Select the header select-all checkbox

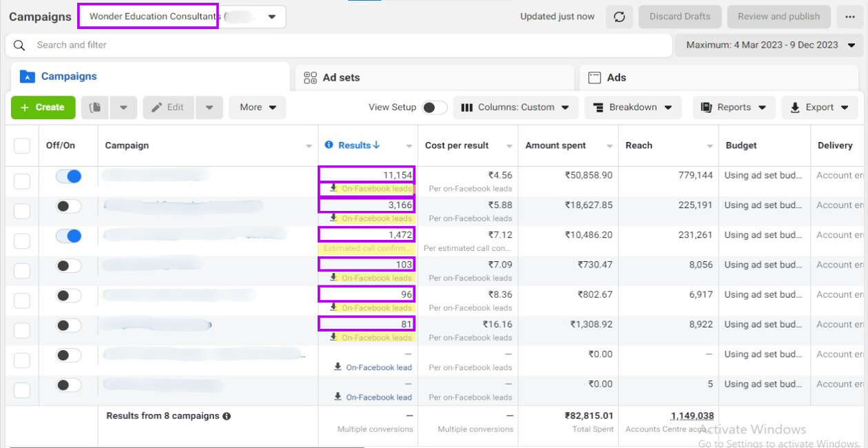click(22, 145)
